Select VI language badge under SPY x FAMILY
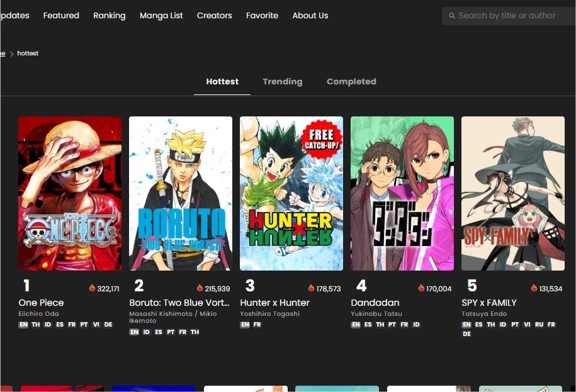 pyautogui.click(x=527, y=325)
